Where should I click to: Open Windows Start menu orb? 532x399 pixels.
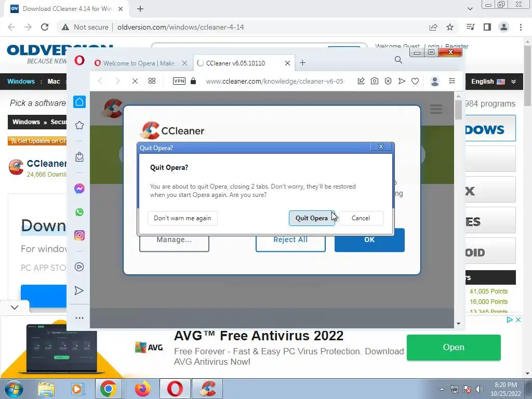(14, 389)
